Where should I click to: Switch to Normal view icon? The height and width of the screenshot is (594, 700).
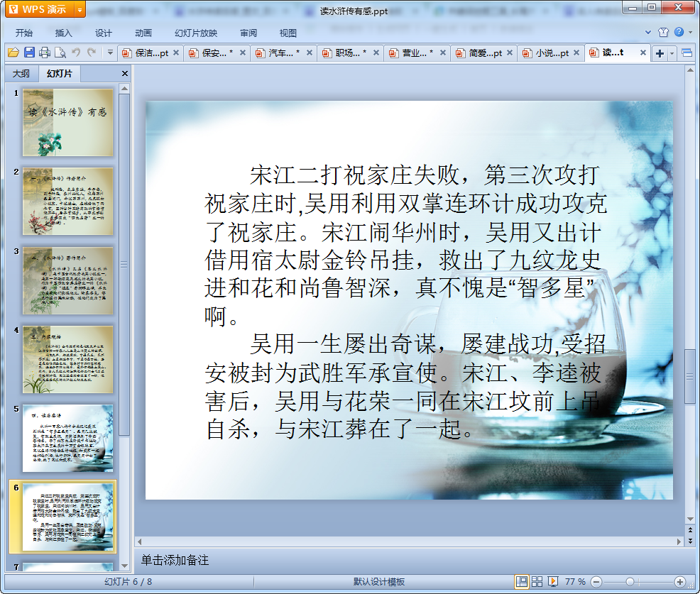pyautogui.click(x=521, y=581)
